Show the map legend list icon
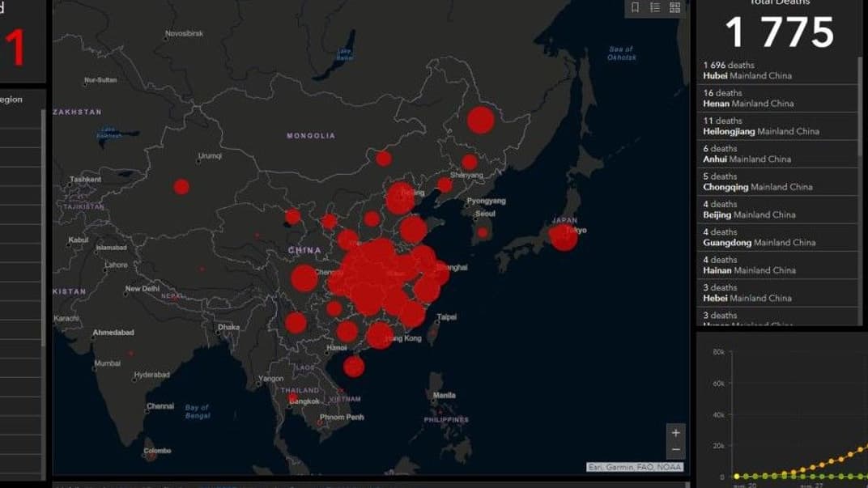Screen dimensions: 868x488 pyautogui.click(x=655, y=7)
